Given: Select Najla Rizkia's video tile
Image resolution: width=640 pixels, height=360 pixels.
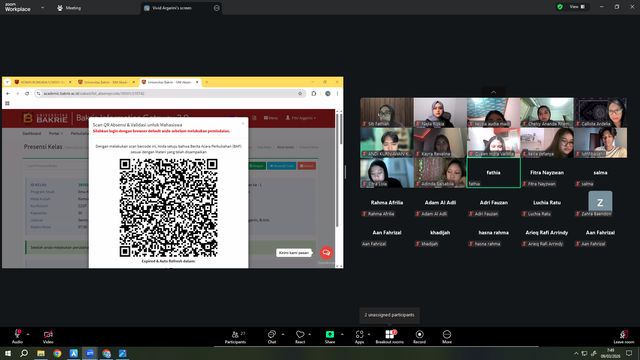Looking at the screenshot, I should coord(440,112).
